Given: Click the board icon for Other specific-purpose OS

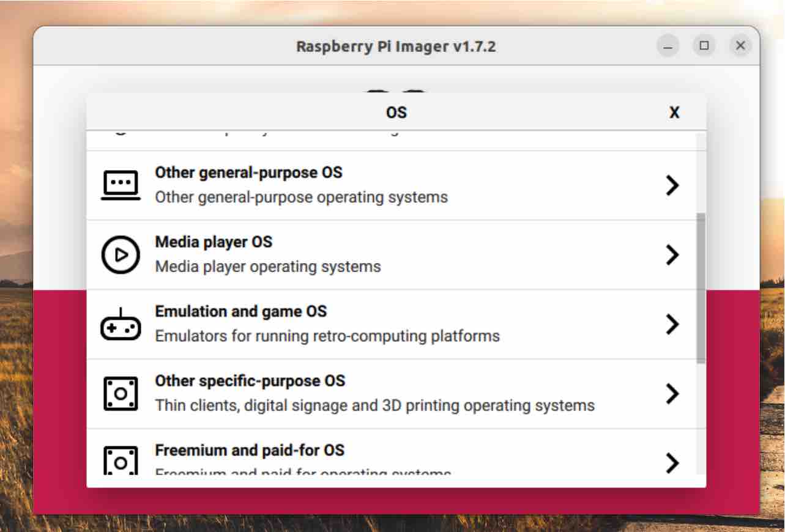Looking at the screenshot, I should pos(121,393).
